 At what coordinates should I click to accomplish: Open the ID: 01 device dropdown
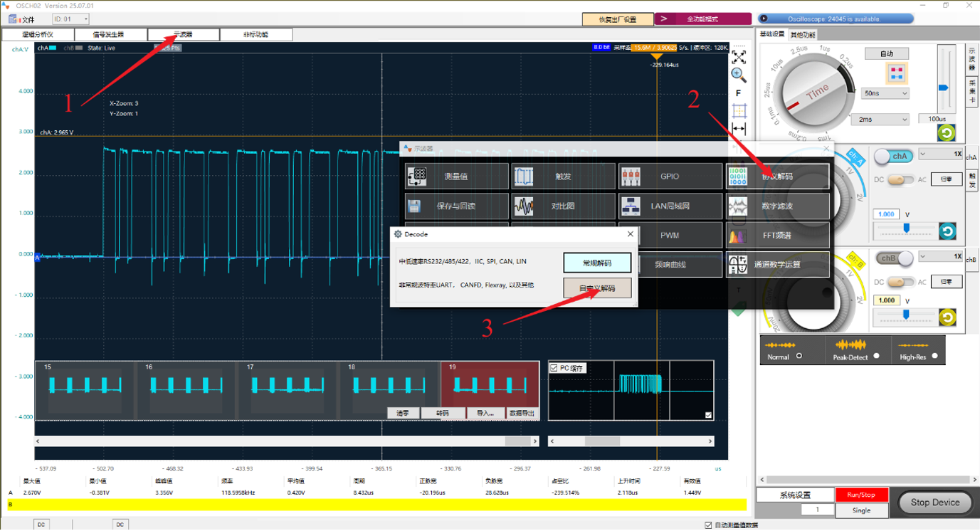pos(71,19)
